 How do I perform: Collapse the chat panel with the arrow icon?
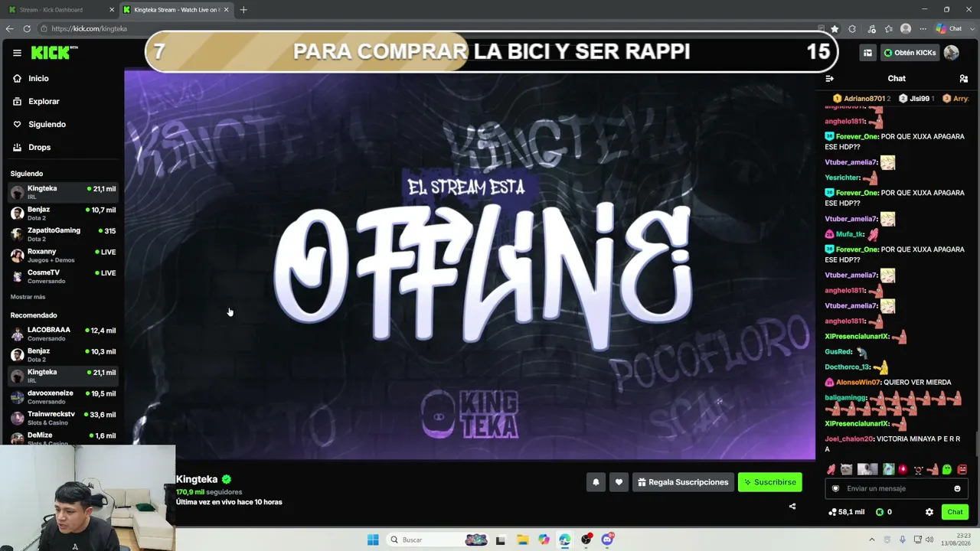(829, 79)
